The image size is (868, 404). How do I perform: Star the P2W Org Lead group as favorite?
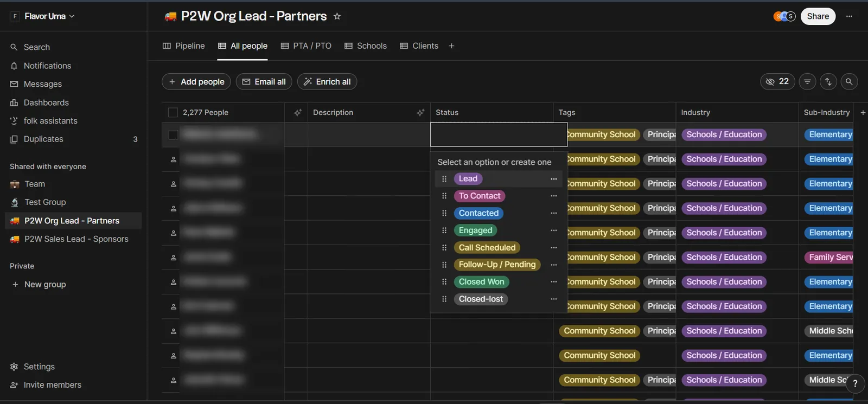point(337,16)
